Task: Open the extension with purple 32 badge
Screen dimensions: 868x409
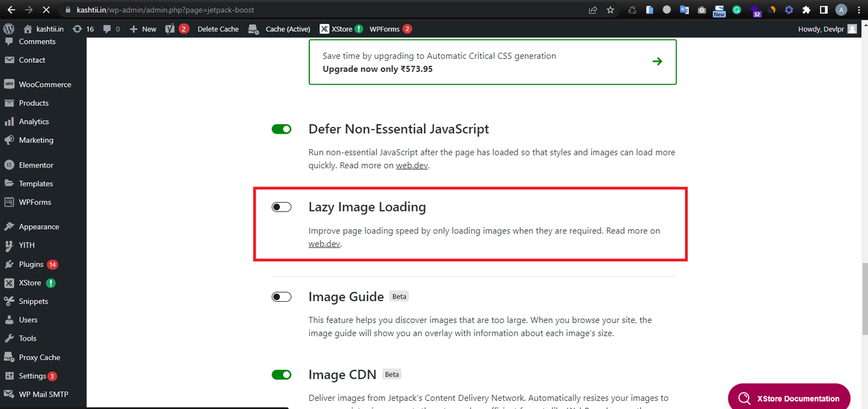Action: click(x=755, y=11)
